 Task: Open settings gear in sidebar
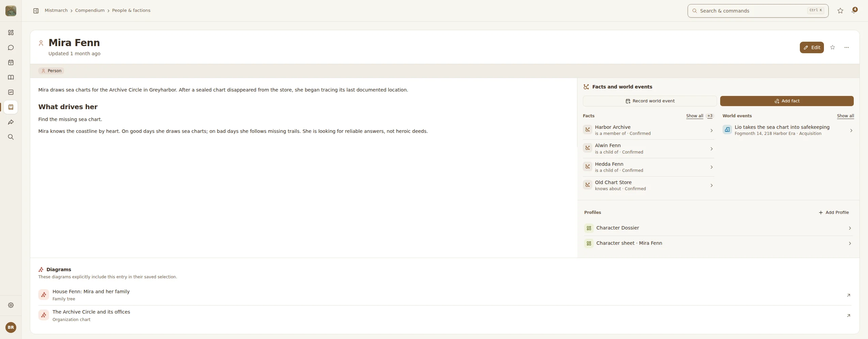[x=11, y=305]
